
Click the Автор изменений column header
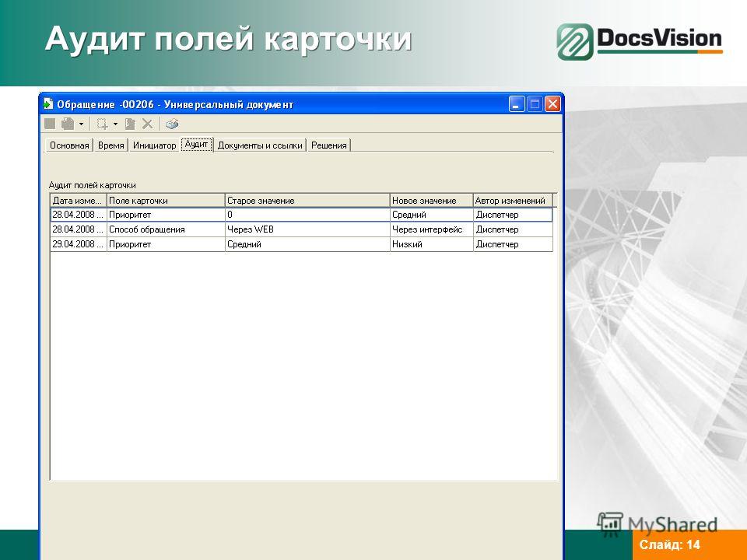tap(514, 201)
